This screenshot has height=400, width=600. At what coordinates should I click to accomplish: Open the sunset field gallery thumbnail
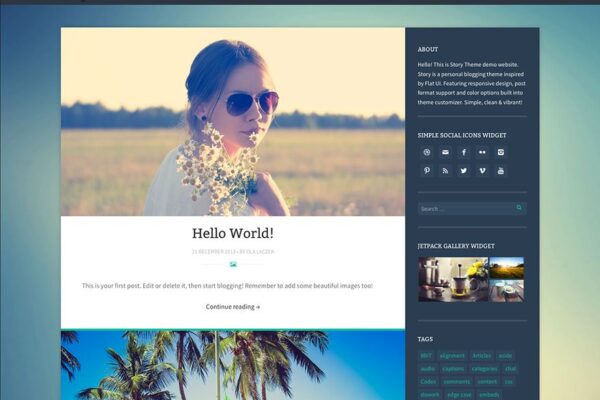pyautogui.click(x=507, y=268)
